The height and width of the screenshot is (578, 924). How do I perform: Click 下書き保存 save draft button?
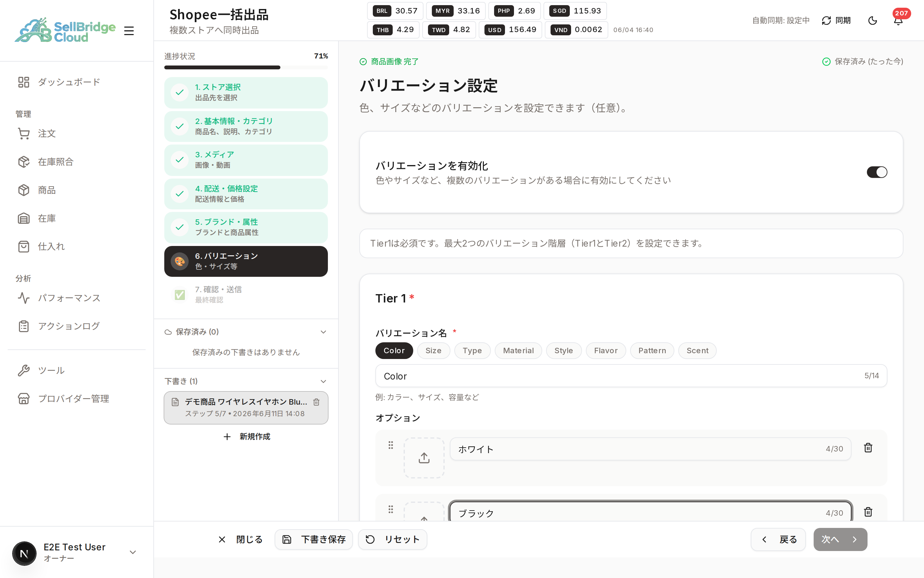point(314,539)
